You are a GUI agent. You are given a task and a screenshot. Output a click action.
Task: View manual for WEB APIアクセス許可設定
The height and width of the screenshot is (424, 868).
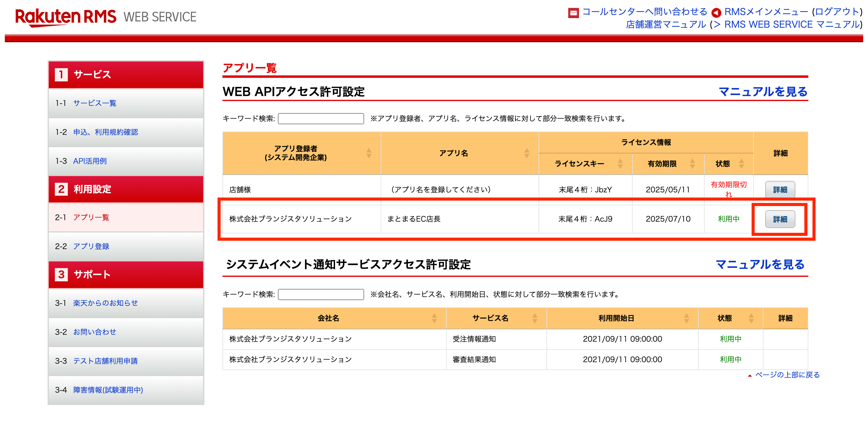[x=763, y=92]
